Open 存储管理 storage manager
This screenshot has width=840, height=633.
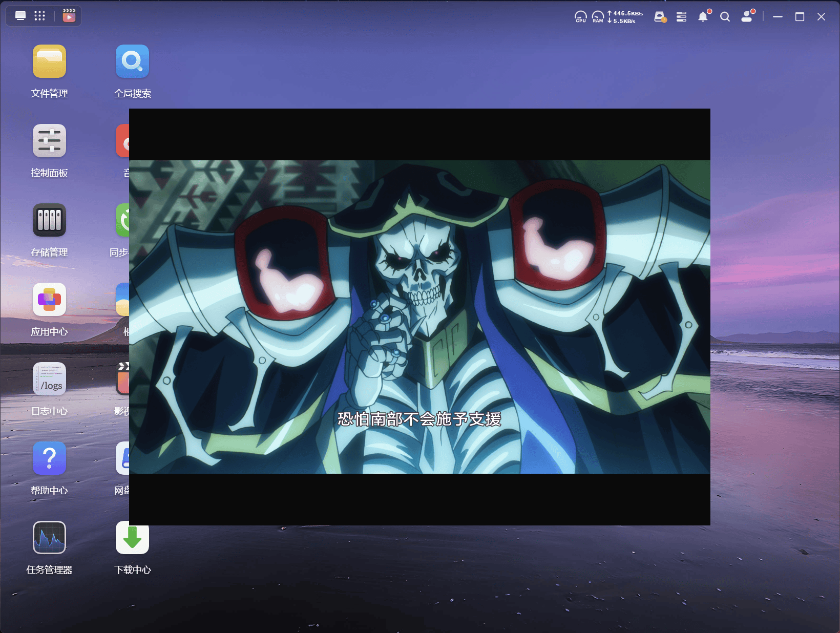[x=49, y=220]
